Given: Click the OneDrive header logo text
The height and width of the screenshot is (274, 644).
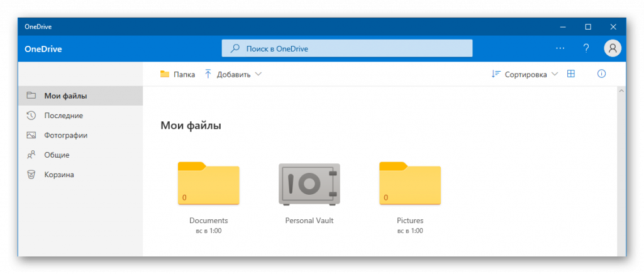Looking at the screenshot, I should 43,48.
